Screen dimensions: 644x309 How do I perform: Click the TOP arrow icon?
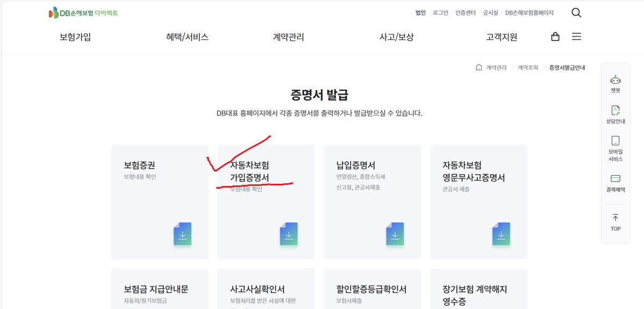point(615,217)
